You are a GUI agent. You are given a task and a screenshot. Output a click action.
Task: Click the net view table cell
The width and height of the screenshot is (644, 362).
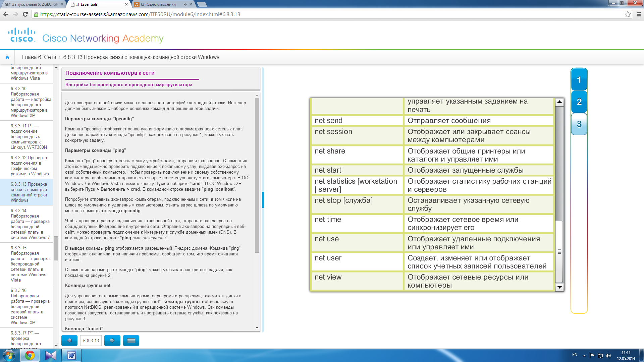tap(357, 281)
